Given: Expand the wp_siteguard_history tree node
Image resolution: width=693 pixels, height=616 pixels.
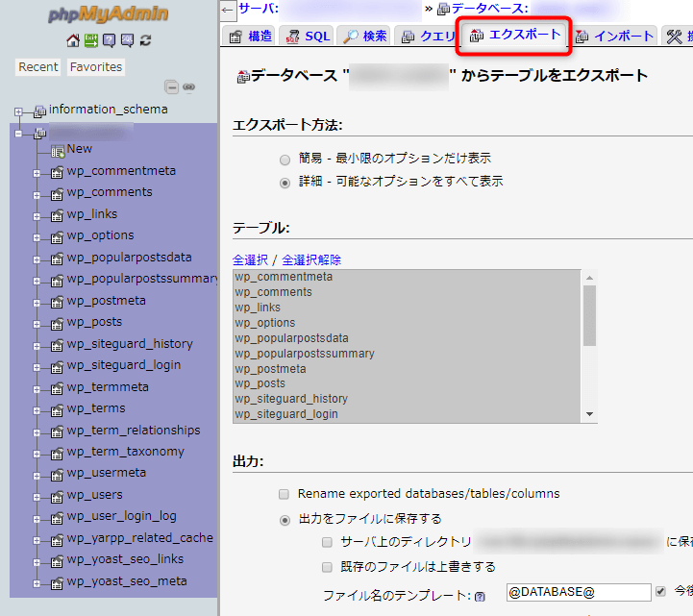Looking at the screenshot, I should tap(37, 347).
